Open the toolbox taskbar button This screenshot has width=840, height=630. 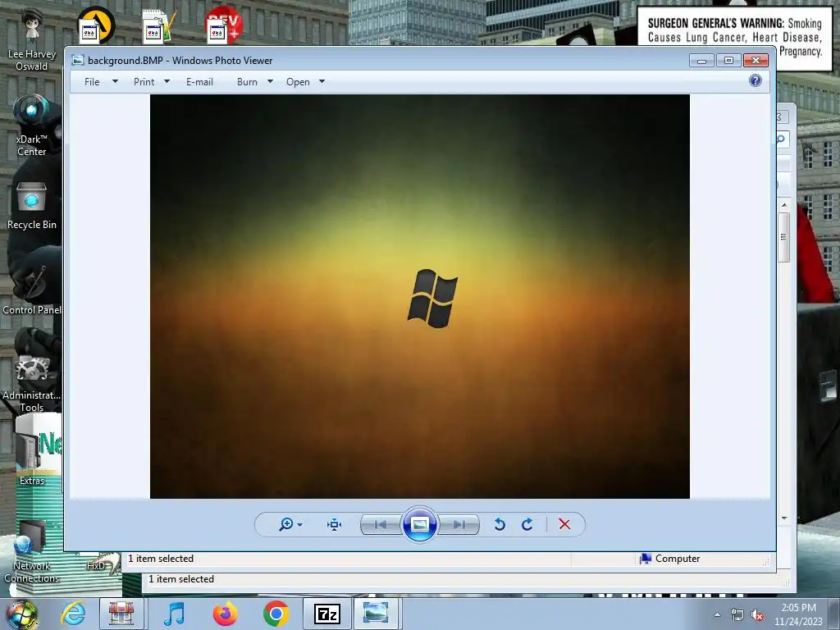click(121, 614)
